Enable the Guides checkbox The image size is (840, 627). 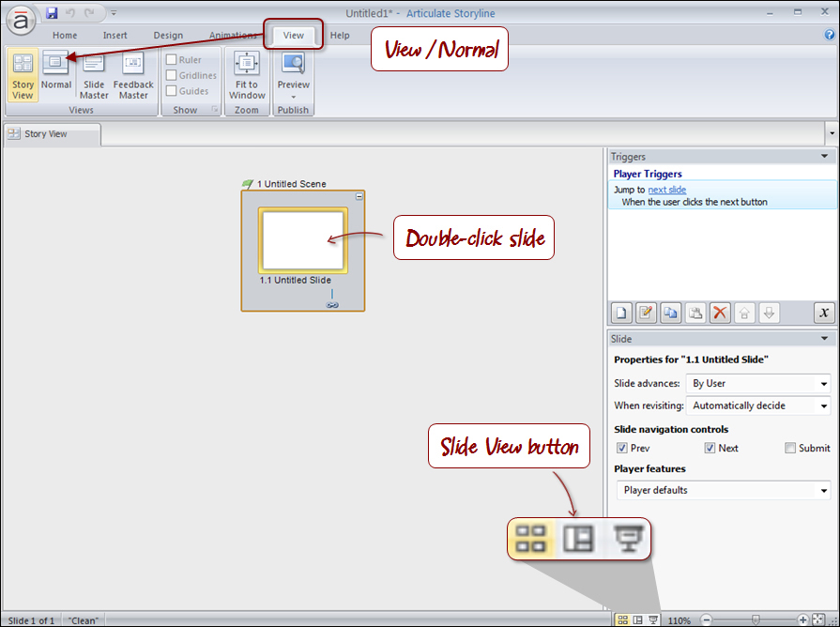pos(172,90)
